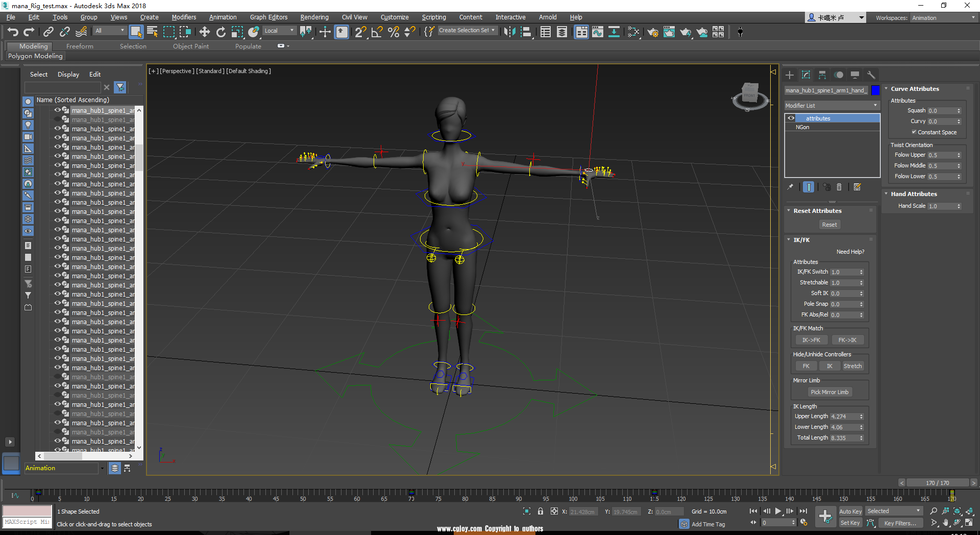980x535 pixels.
Task: Click the Stretch controllers button
Action: 852,366
